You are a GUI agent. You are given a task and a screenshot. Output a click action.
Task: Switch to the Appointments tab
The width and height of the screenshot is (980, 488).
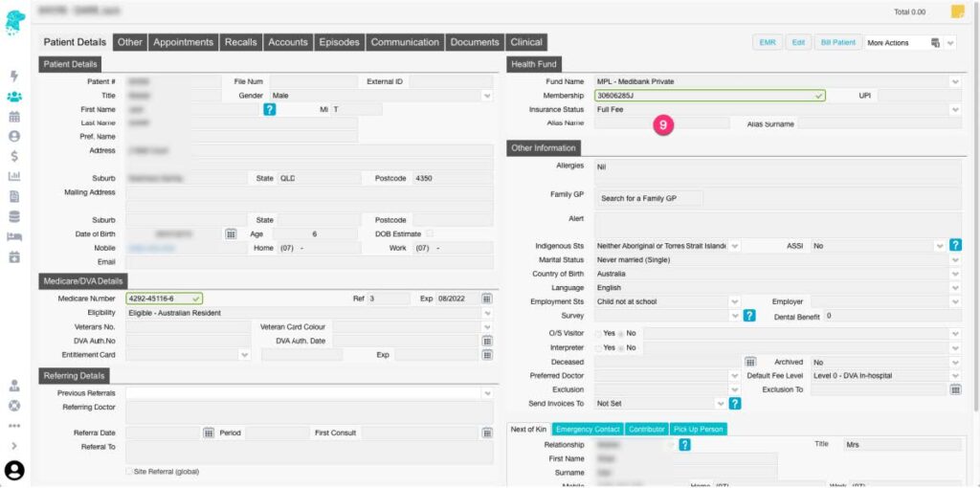184,42
